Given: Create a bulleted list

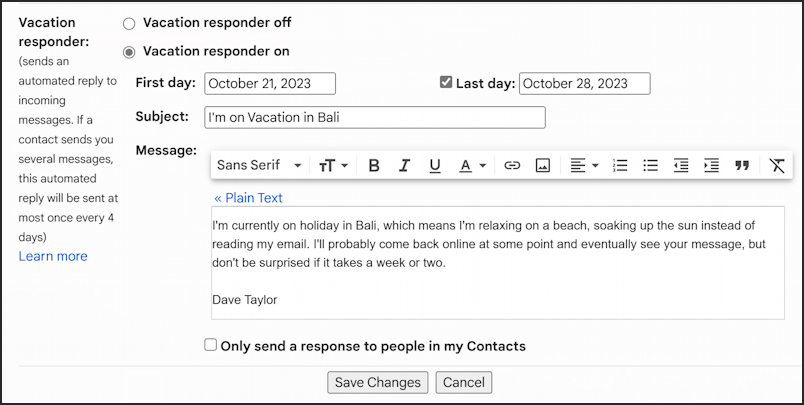Looking at the screenshot, I should click(x=651, y=166).
